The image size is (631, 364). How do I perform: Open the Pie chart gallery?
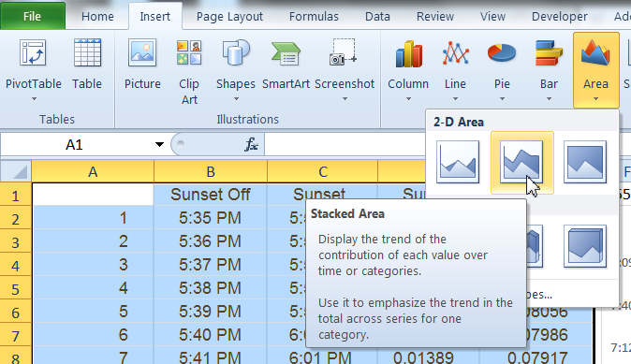pyautogui.click(x=502, y=69)
